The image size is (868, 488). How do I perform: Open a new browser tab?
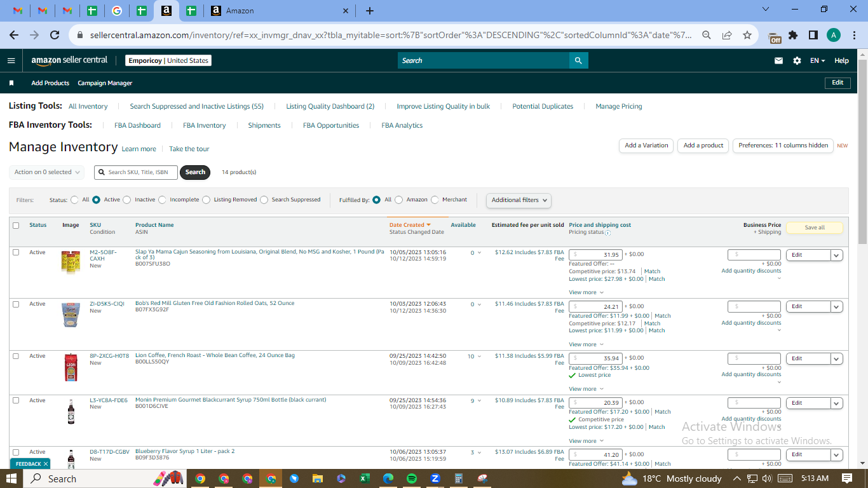[370, 11]
